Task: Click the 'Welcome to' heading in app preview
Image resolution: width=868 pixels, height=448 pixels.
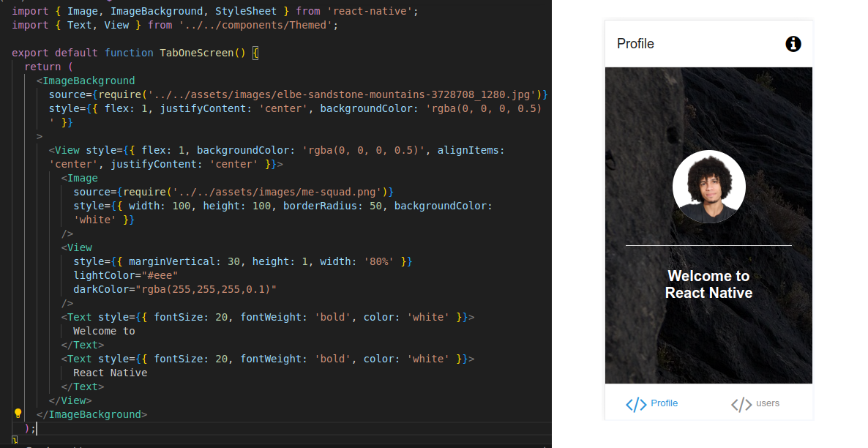Action: point(708,276)
